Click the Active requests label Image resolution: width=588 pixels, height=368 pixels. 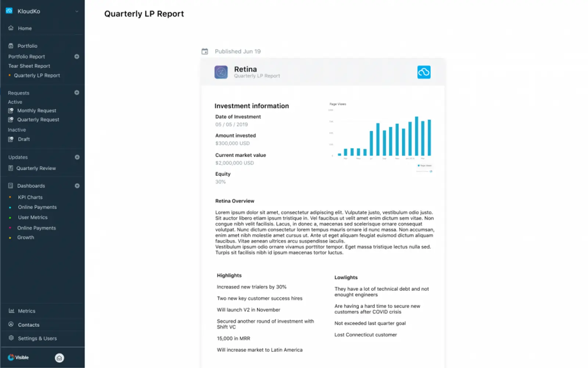click(x=15, y=102)
